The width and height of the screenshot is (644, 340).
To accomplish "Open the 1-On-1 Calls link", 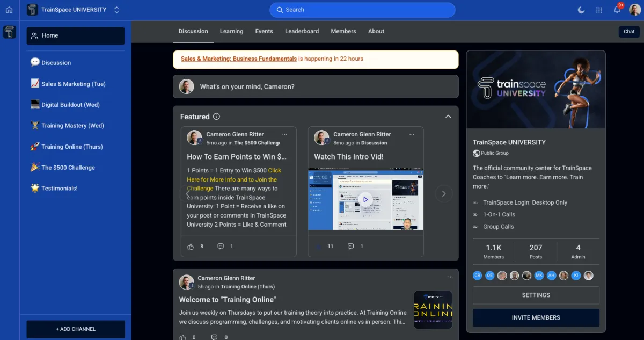I will click(499, 214).
